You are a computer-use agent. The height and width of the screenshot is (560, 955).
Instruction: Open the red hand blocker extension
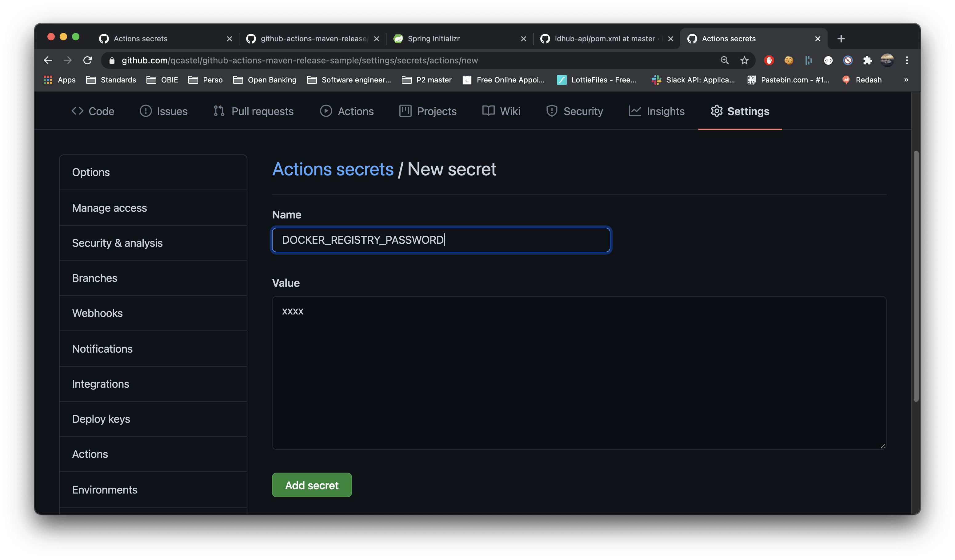[x=769, y=60]
